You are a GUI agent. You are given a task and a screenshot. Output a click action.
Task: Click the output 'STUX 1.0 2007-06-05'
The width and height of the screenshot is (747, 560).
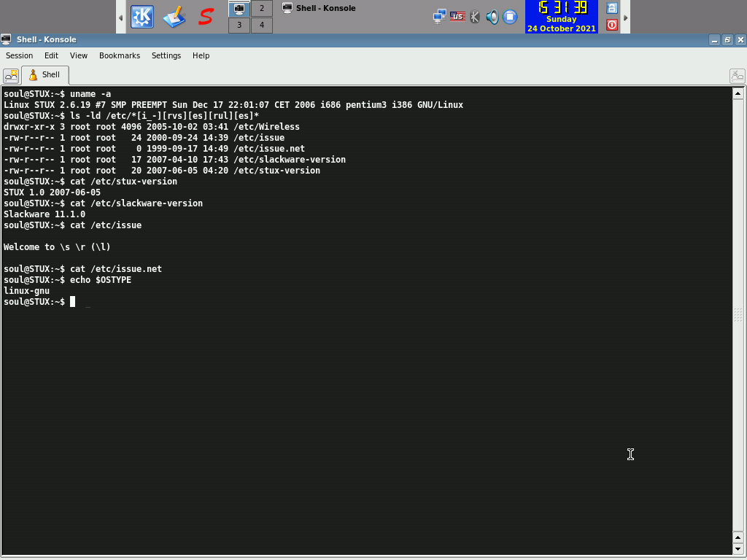click(x=52, y=192)
